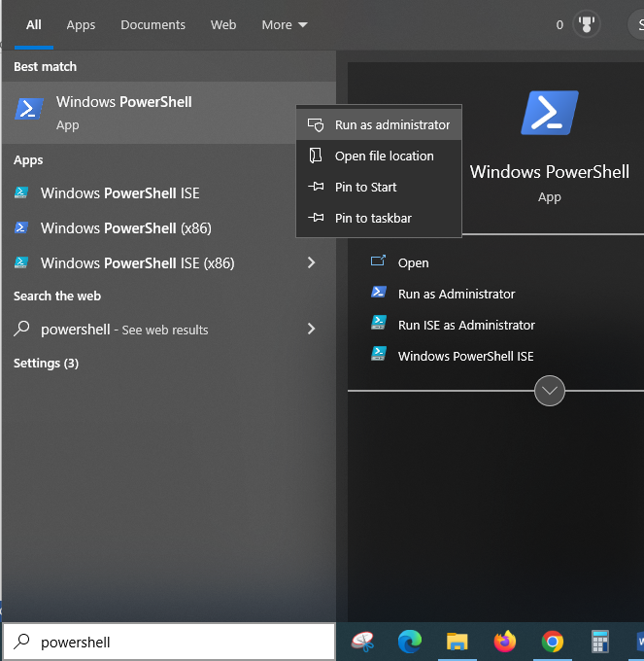This screenshot has width=644, height=661.
Task: Click the Microsoft Rewards medal icon
Action: 587,24
